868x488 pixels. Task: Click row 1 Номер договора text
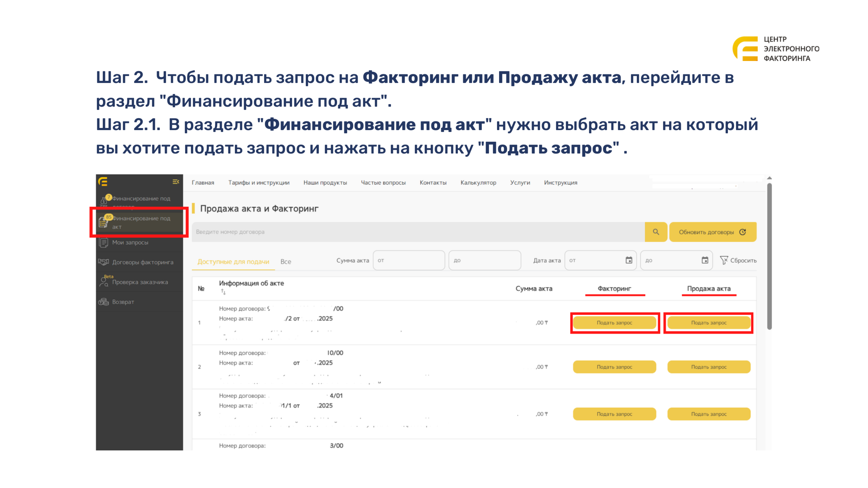tap(281, 308)
